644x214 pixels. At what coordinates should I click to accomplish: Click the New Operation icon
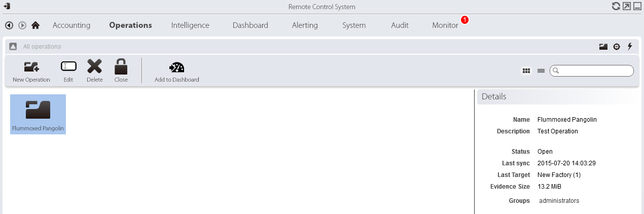tap(31, 67)
